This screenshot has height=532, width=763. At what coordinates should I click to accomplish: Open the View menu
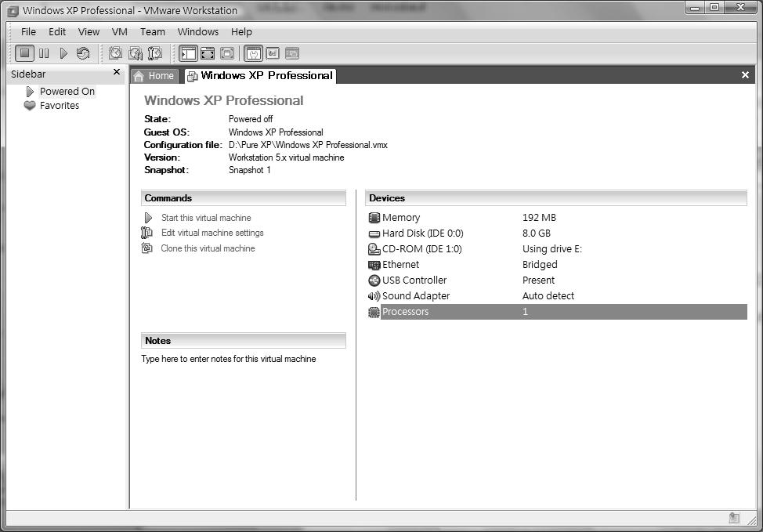[89, 31]
